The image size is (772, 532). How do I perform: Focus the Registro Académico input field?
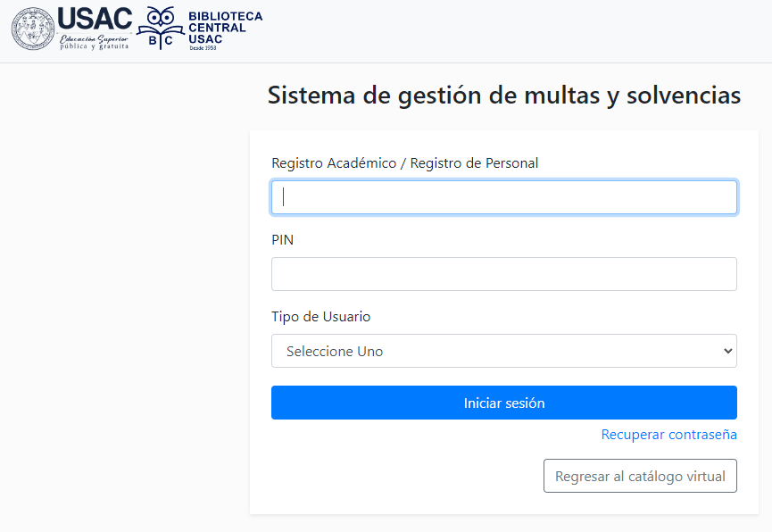503,197
